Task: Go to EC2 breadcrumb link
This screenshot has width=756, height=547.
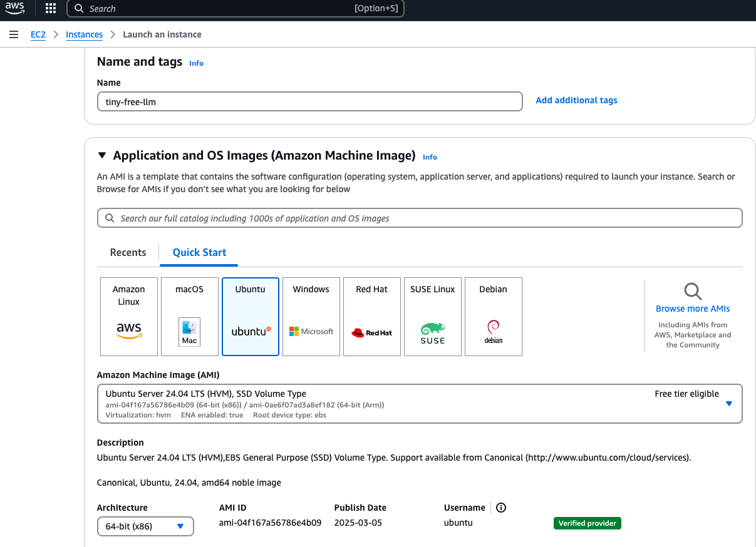Action: tap(38, 34)
